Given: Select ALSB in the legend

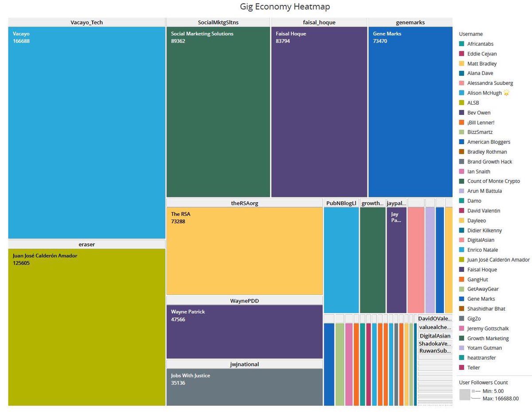Looking at the screenshot, I should [469, 103].
